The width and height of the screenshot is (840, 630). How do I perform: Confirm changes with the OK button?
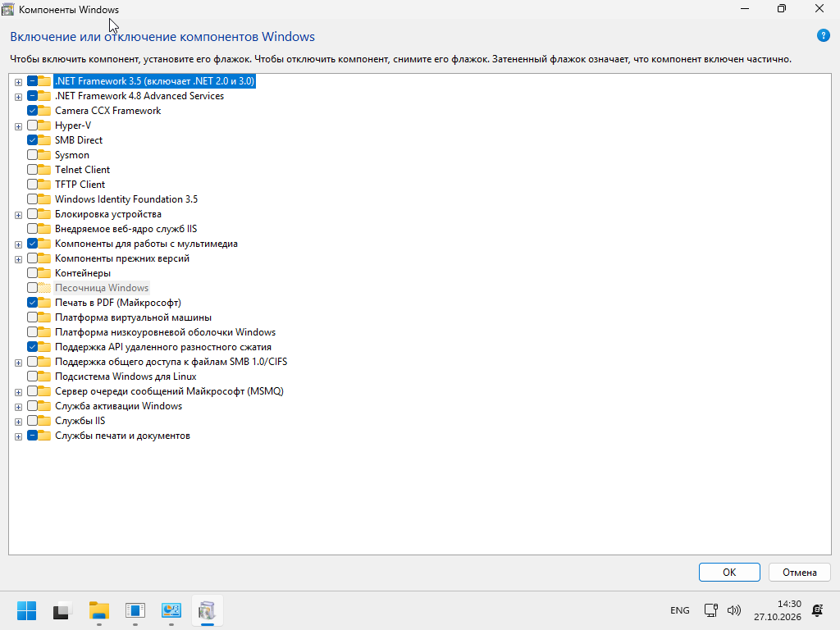(729, 572)
